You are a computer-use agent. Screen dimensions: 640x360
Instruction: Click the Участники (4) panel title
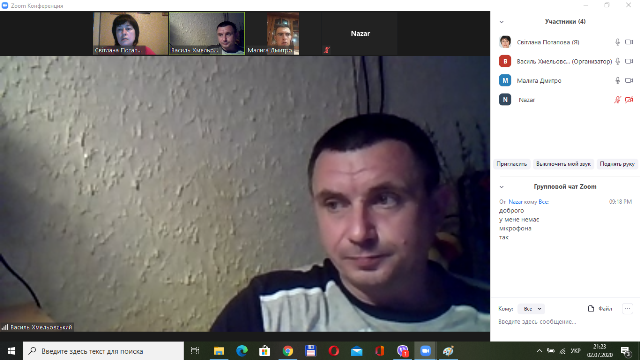tap(565, 22)
